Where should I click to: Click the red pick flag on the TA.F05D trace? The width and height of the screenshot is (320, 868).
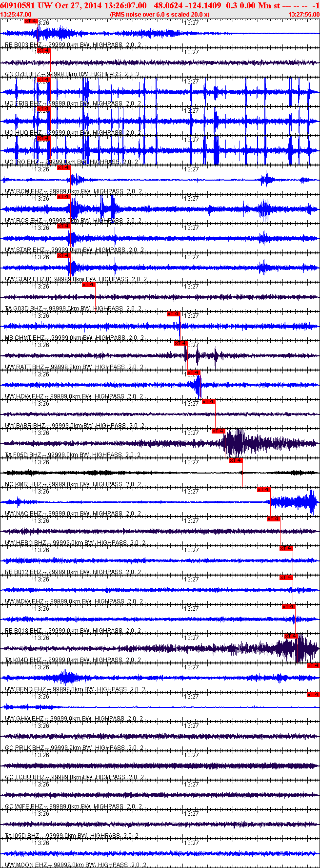tap(218, 431)
